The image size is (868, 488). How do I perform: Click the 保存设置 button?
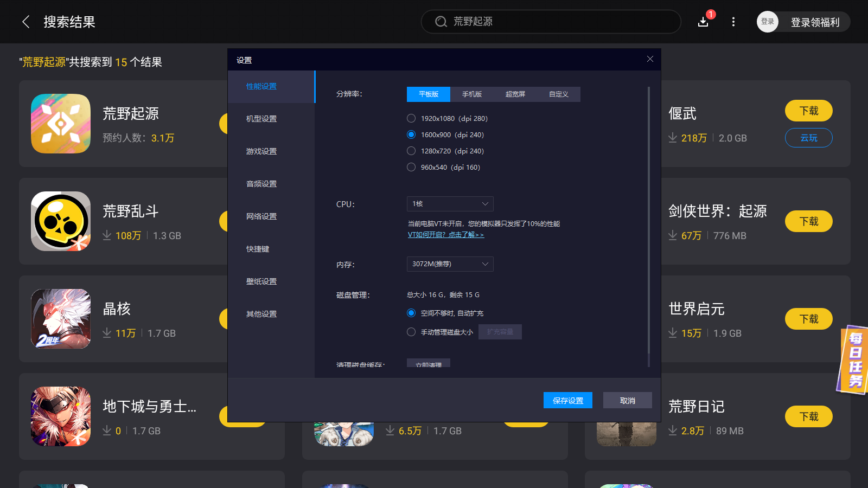pyautogui.click(x=568, y=400)
